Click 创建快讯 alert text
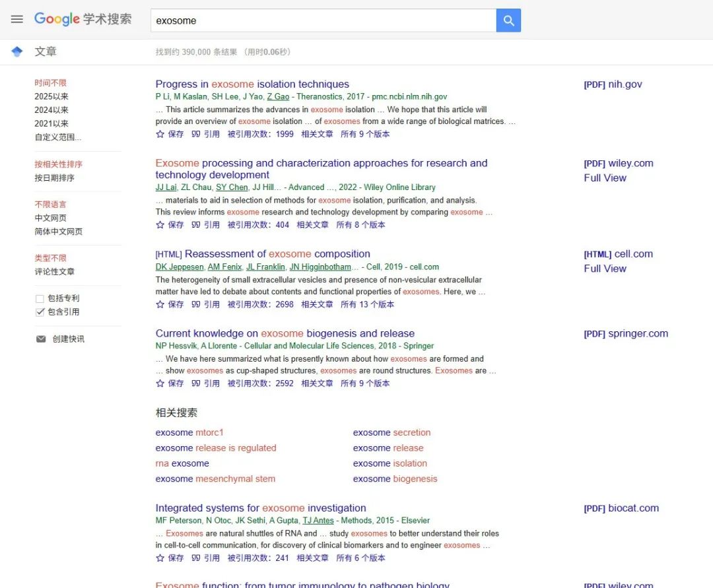The width and height of the screenshot is (713, 588). 68,339
